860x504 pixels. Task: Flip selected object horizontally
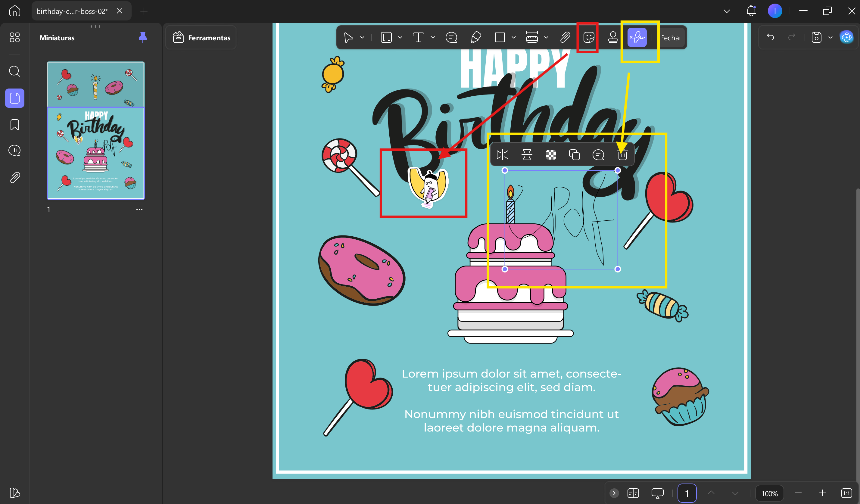click(x=502, y=155)
